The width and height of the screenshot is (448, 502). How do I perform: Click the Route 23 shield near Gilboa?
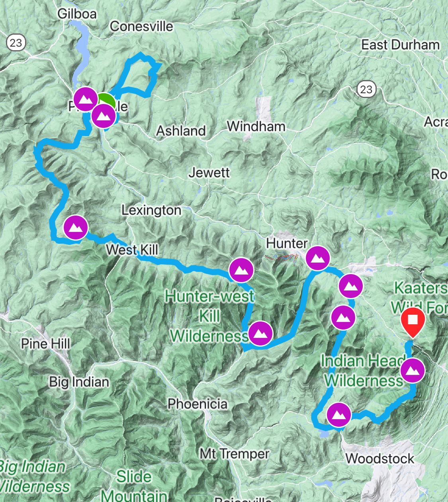[16, 43]
